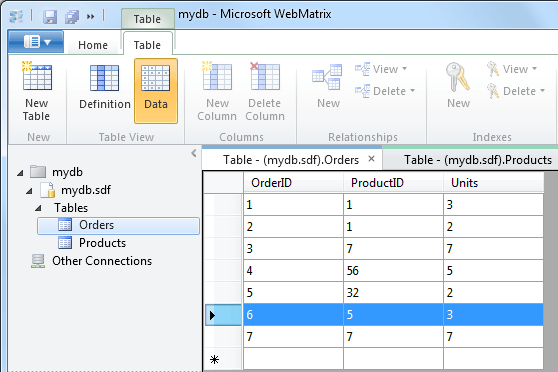Collapse the mydb root folder node
The height and width of the screenshot is (372, 558).
[x=20, y=173]
